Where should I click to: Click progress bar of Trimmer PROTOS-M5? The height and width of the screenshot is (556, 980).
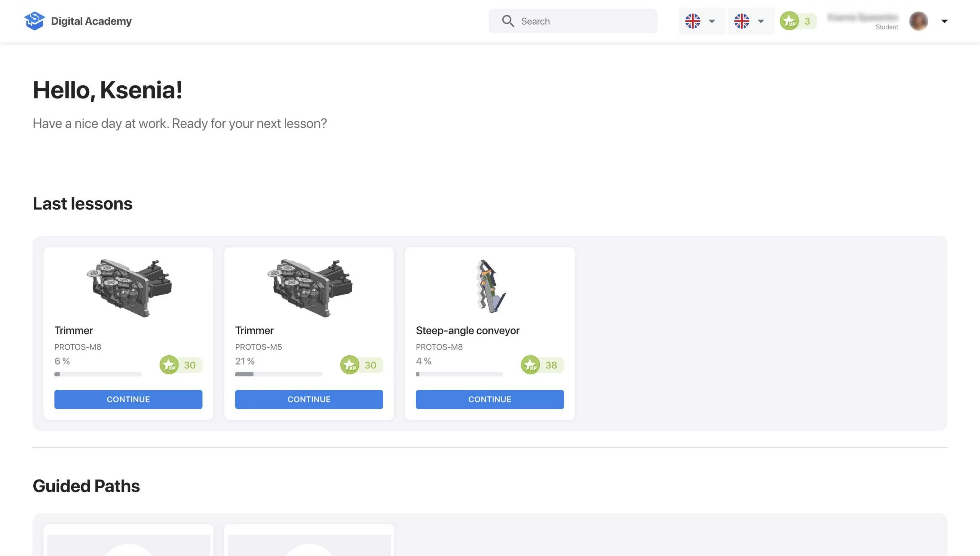coord(278,374)
